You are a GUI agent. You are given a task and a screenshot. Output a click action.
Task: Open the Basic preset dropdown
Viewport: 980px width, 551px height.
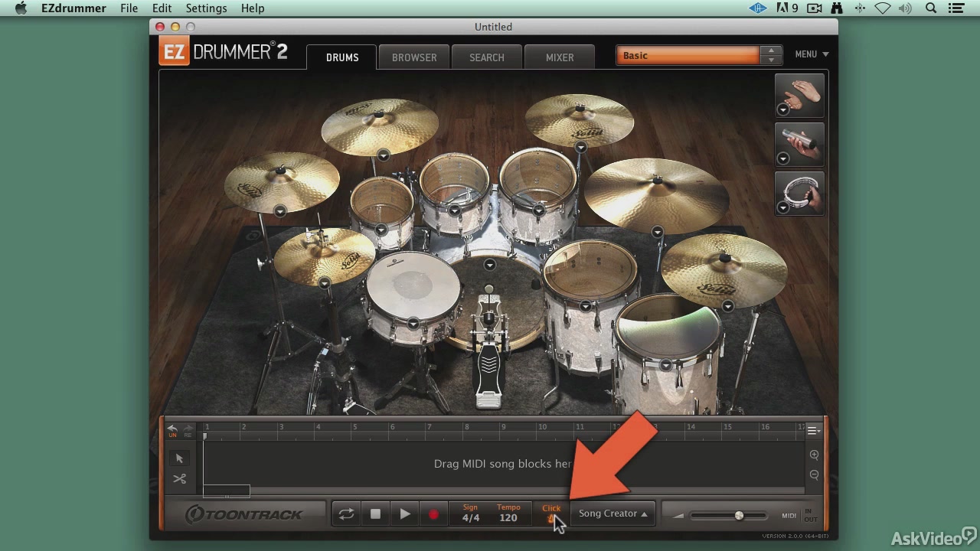pyautogui.click(x=688, y=55)
